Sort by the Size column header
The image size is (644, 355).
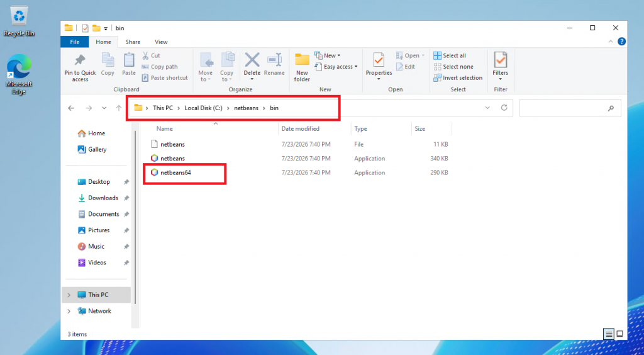point(419,128)
